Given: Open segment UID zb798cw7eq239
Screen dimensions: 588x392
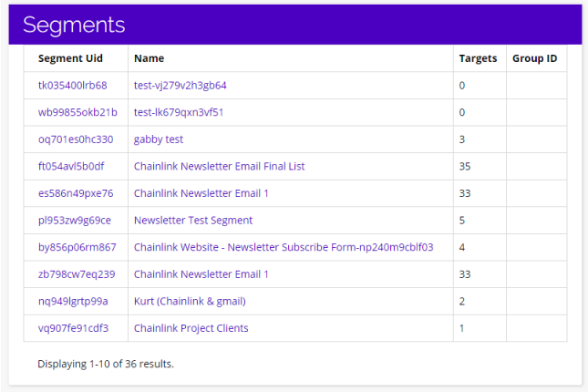Looking at the screenshot, I should click(77, 274).
